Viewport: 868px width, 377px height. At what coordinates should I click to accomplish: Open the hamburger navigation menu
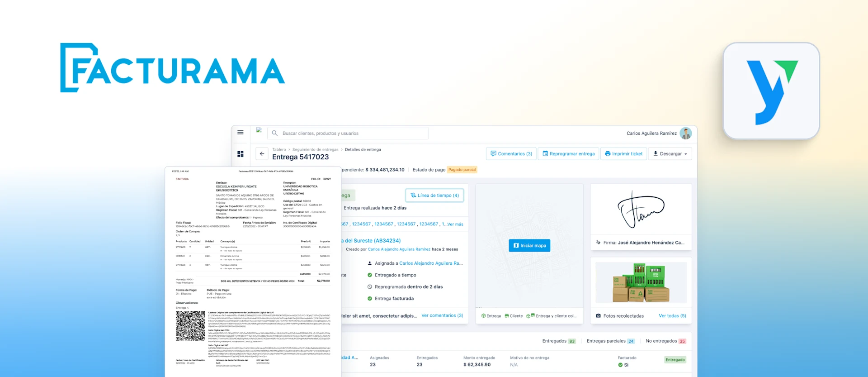241,133
